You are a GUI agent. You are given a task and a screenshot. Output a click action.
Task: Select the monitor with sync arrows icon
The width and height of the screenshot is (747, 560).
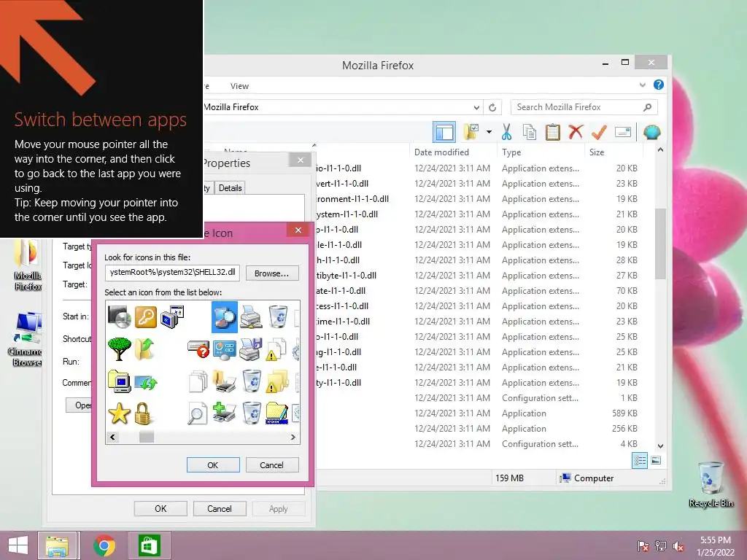coord(146,382)
